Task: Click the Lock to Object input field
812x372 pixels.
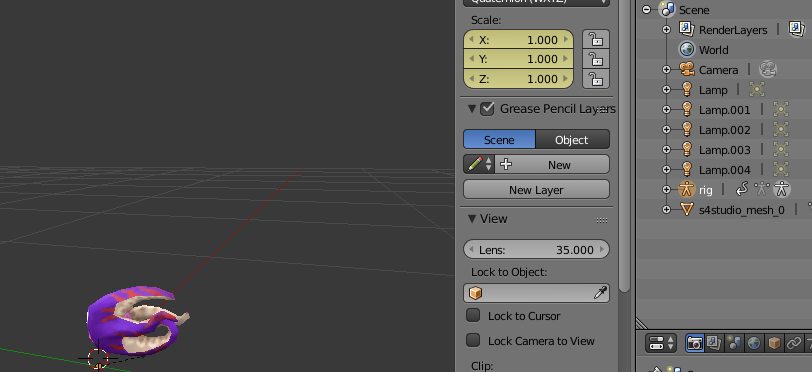Action: (x=536, y=293)
